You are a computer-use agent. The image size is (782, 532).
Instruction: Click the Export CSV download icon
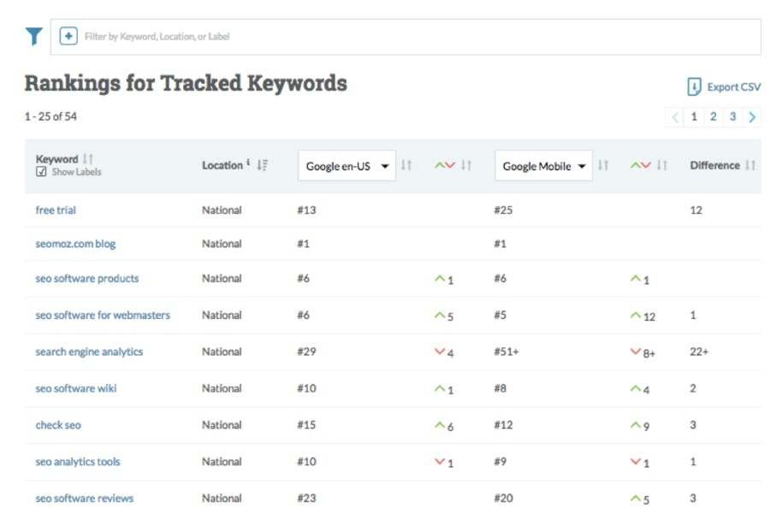pyautogui.click(x=694, y=86)
